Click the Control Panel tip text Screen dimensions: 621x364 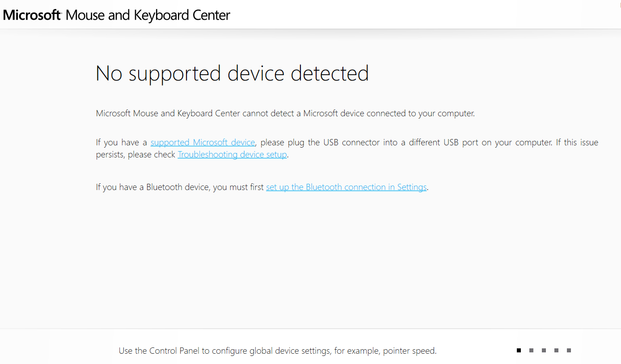tap(277, 351)
